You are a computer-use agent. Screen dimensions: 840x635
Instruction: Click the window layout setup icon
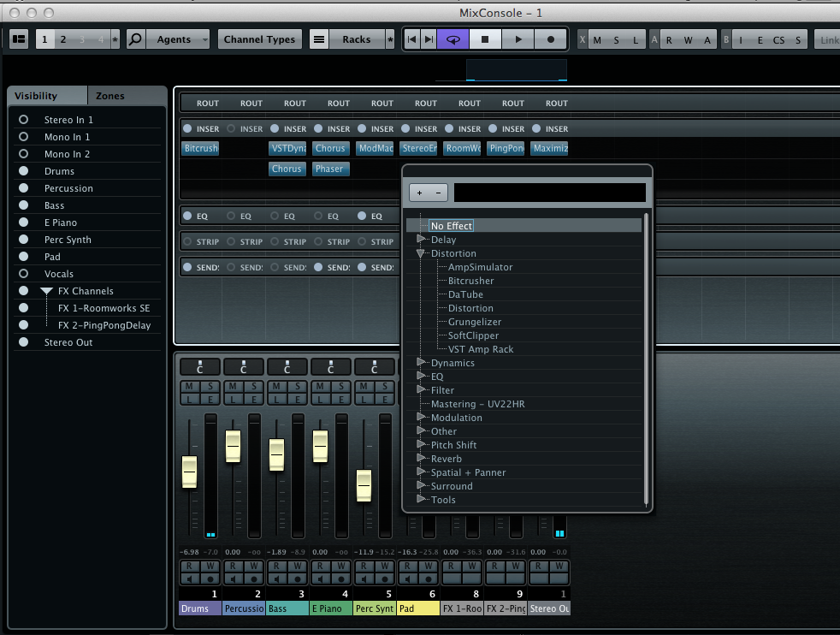coord(19,39)
